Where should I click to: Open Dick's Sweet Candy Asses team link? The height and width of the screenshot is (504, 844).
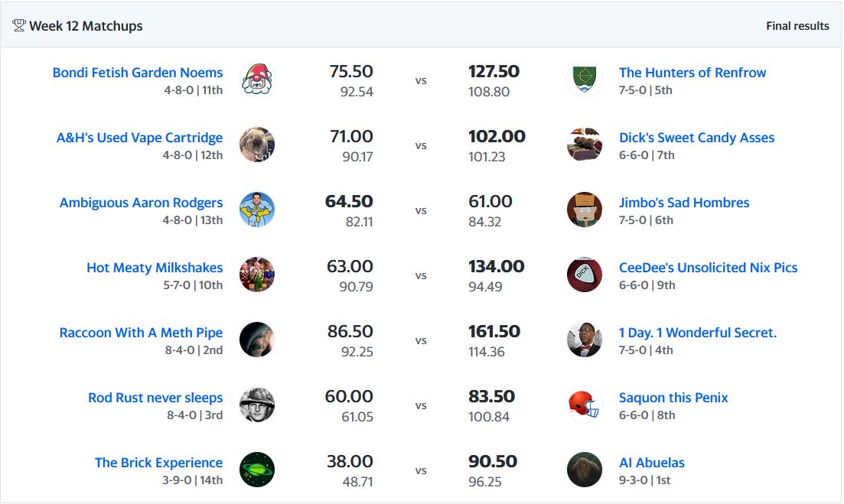click(696, 138)
